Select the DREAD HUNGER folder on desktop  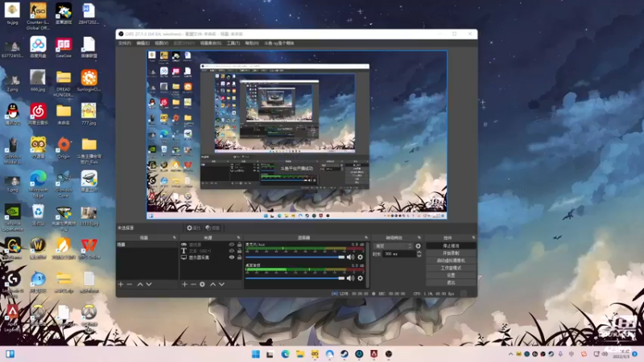(x=64, y=84)
